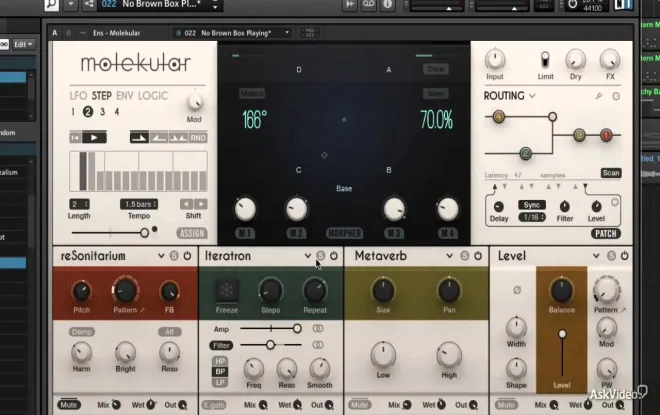Toggle the Iteratron power button
660x415 pixels.
point(334,256)
